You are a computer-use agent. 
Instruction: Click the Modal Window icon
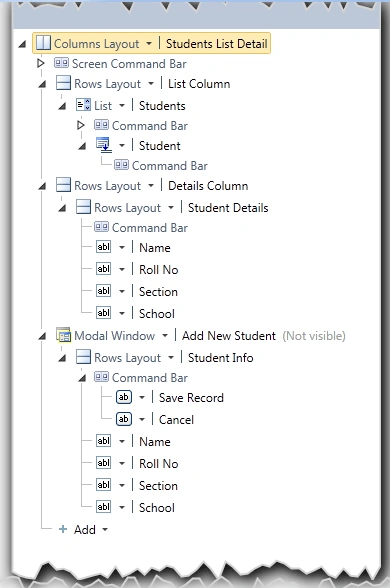coord(63,335)
